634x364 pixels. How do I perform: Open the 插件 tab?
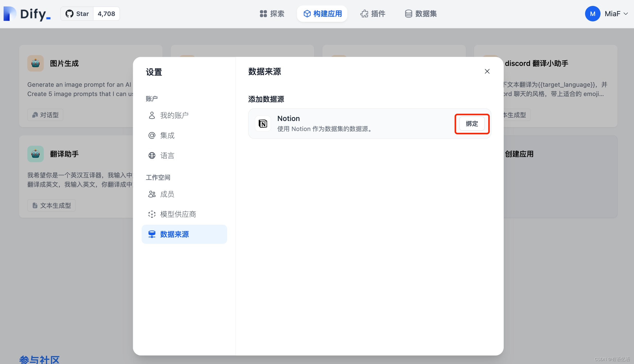coord(373,14)
